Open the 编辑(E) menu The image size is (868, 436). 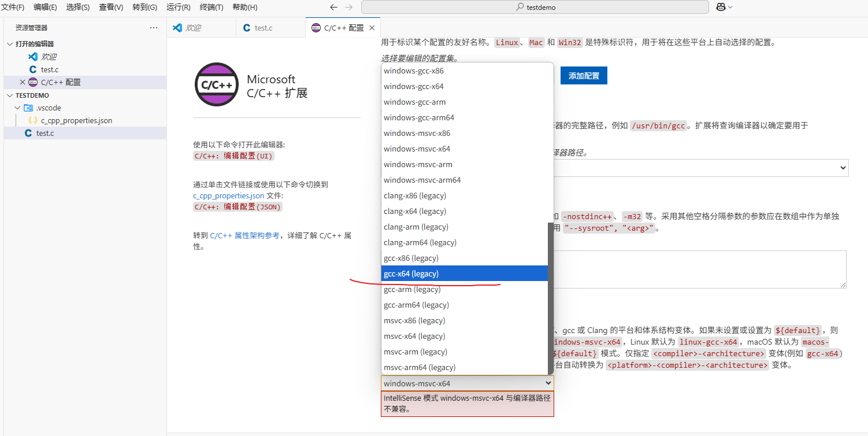[45, 8]
